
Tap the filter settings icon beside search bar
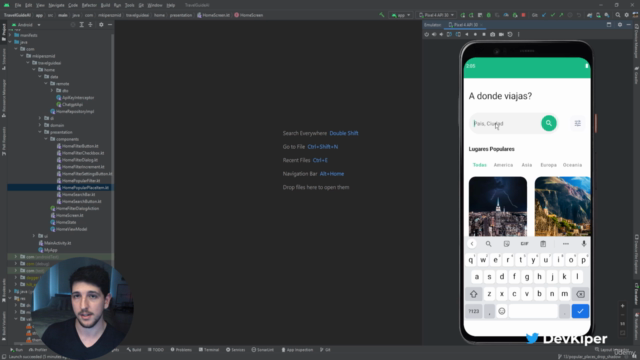point(578,123)
